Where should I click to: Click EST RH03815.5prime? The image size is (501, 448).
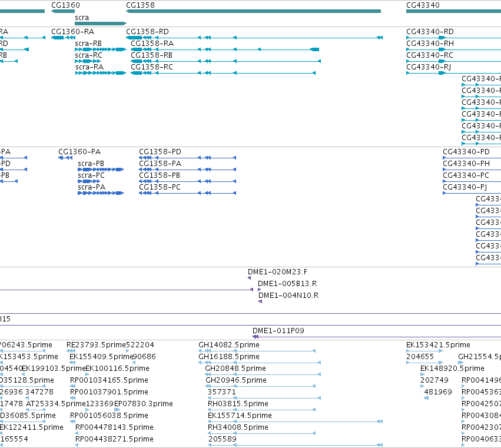point(238,404)
